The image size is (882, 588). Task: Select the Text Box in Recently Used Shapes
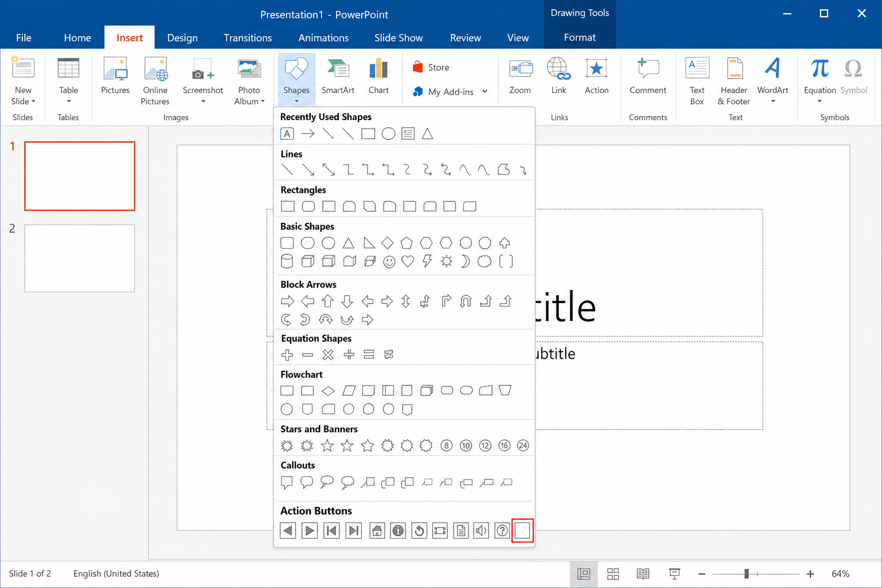coord(287,134)
